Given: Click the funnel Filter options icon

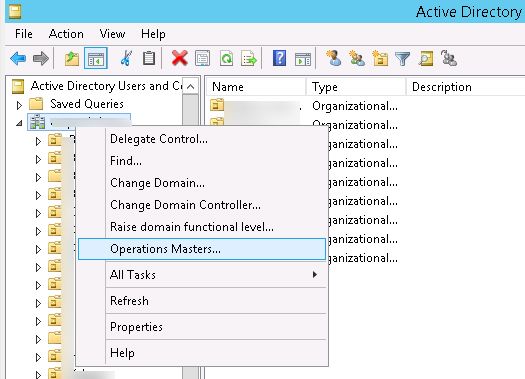Looking at the screenshot, I should pos(402,59).
